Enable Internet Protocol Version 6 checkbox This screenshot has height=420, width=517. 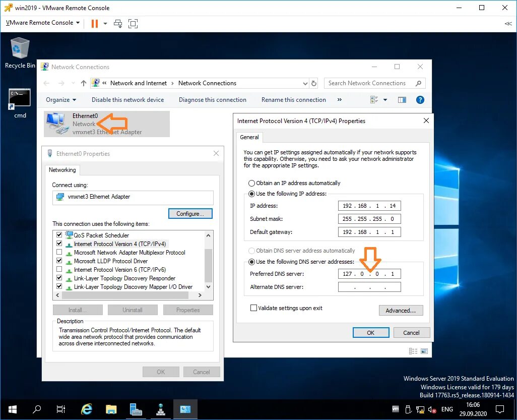(59, 269)
